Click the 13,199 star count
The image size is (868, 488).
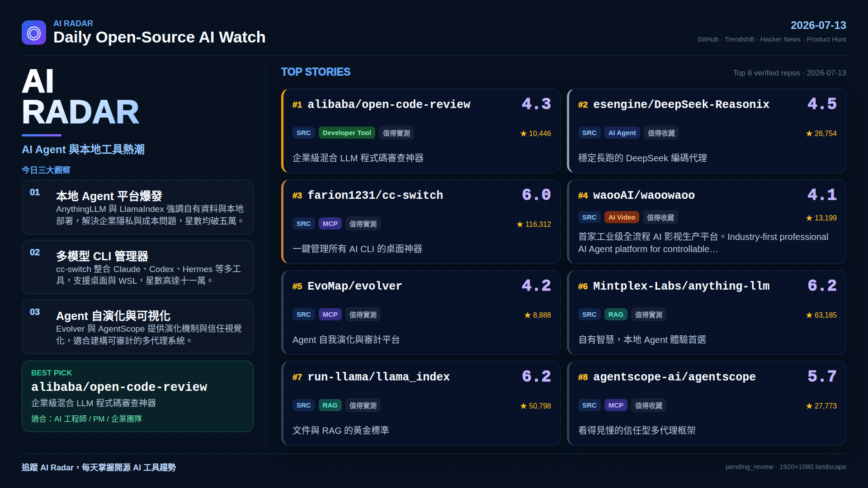[x=821, y=218]
